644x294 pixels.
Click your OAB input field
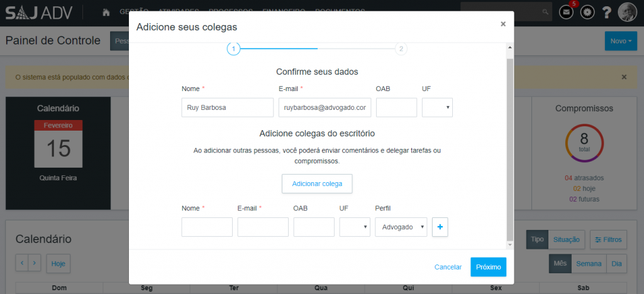[396, 107]
